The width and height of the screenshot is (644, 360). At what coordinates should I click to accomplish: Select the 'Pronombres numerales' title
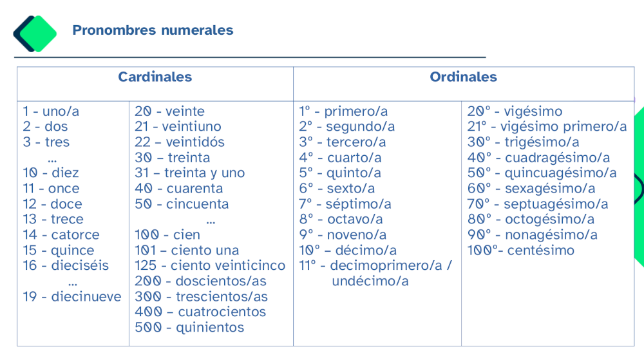[153, 30]
